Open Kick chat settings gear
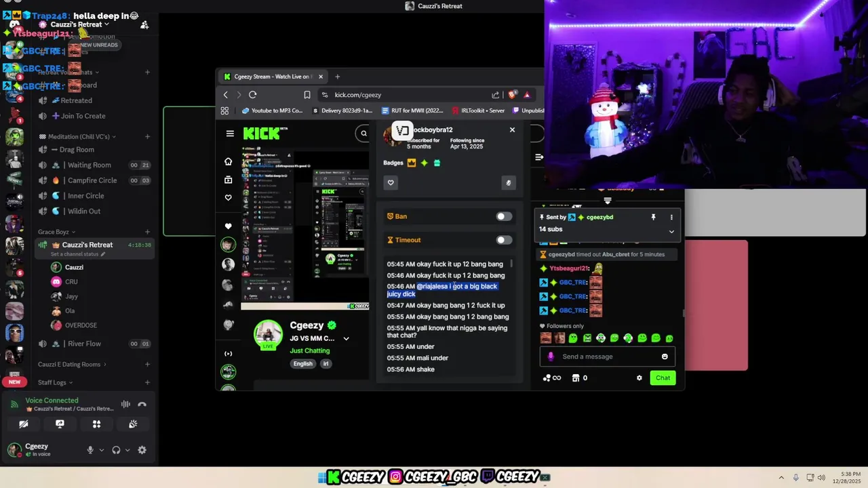868x488 pixels. point(639,378)
